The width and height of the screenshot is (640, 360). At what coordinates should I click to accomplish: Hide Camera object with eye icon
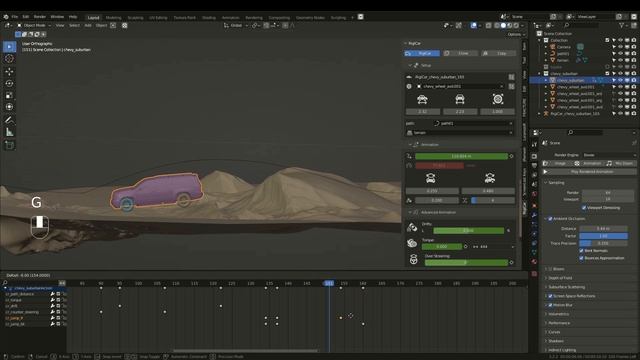(620, 47)
